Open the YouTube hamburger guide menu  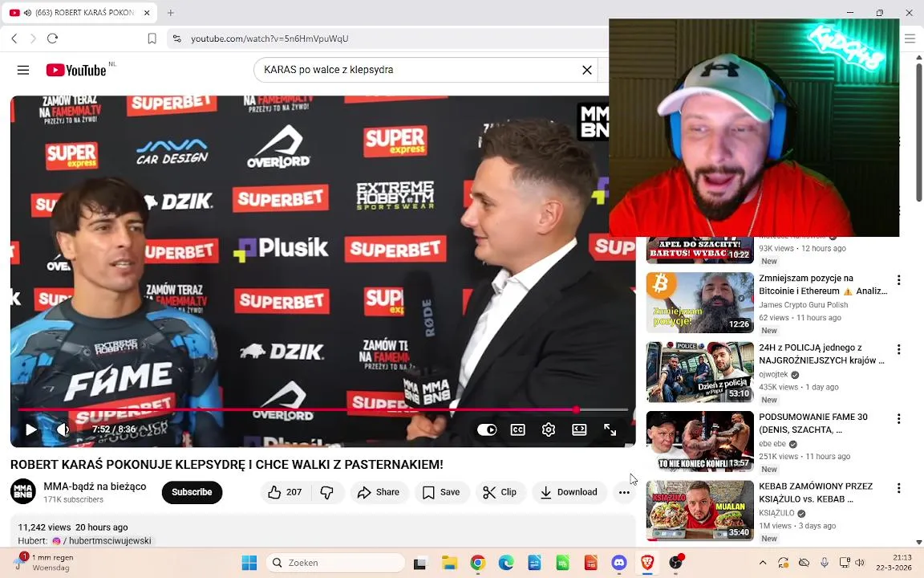pos(23,70)
